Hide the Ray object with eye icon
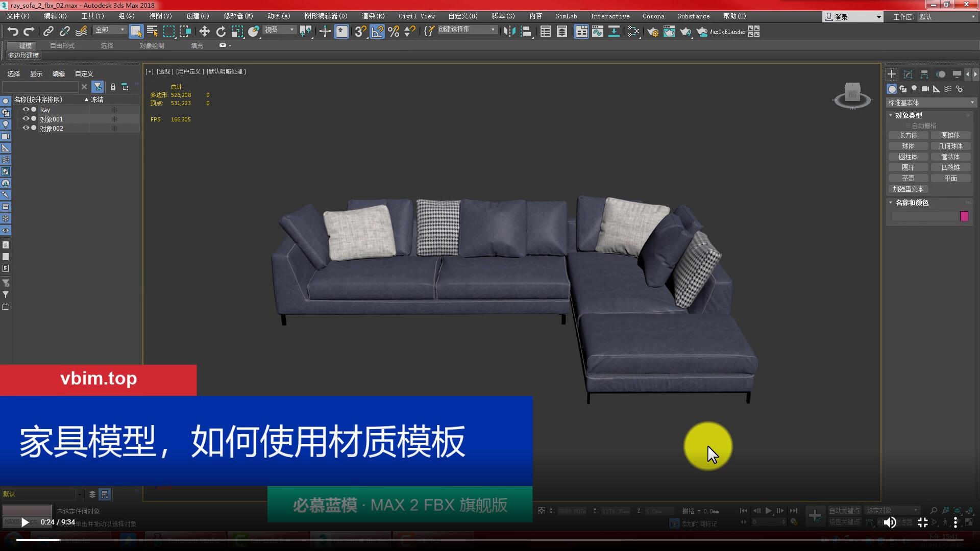Viewport: 980px width, 551px height. (26, 110)
